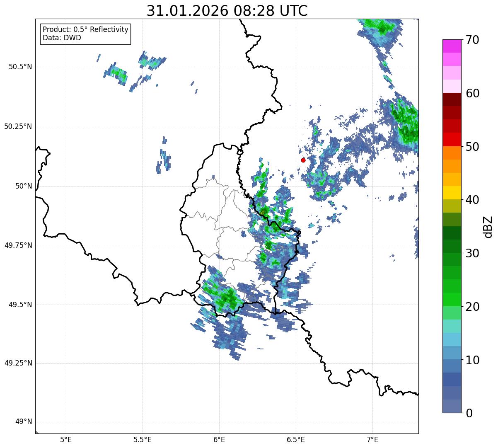Click the "Data: DWD" legend line

(62, 38)
